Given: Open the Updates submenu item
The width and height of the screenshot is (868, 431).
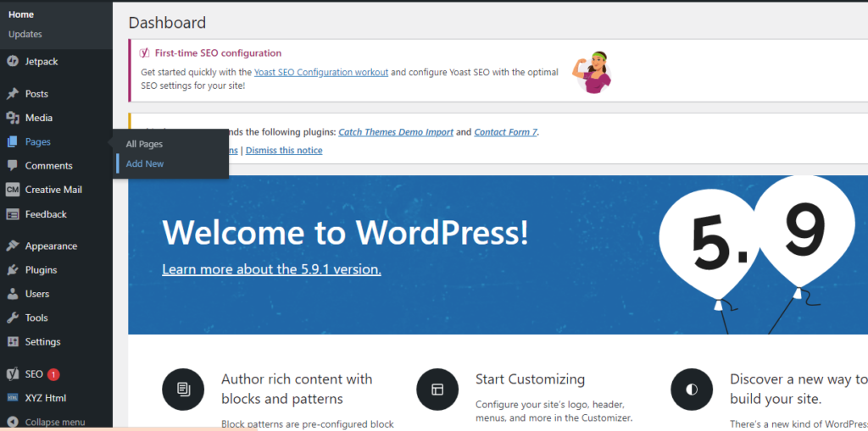Looking at the screenshot, I should 25,35.
